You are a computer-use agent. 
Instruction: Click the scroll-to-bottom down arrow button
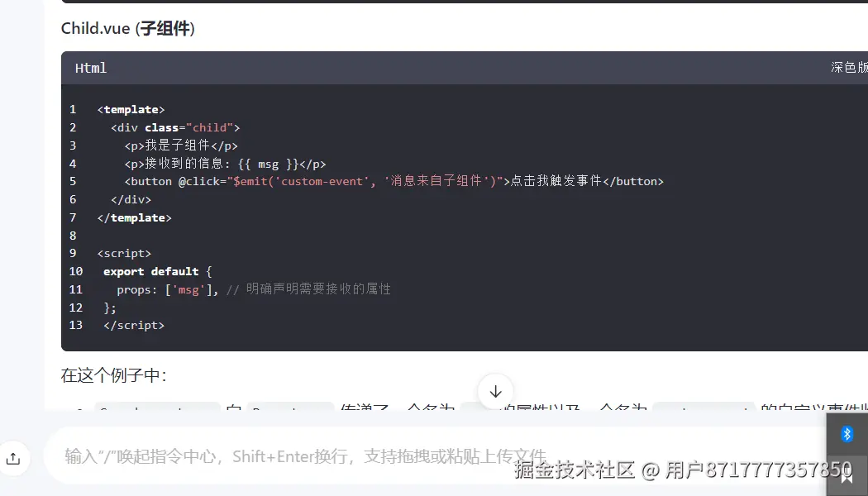tap(495, 391)
